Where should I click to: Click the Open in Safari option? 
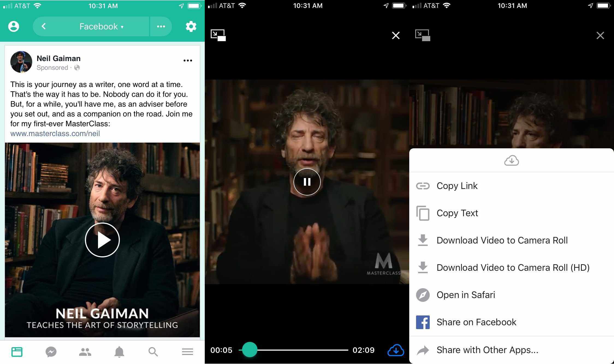(x=466, y=295)
